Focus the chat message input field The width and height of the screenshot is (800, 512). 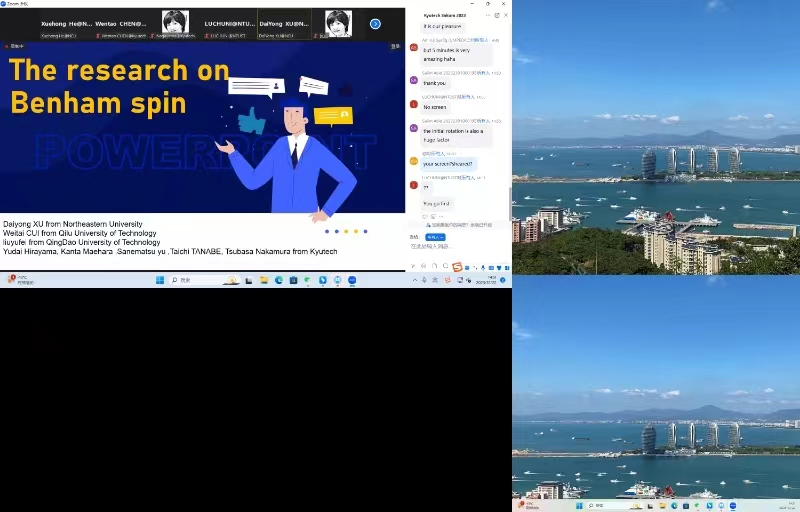pyautogui.click(x=459, y=247)
